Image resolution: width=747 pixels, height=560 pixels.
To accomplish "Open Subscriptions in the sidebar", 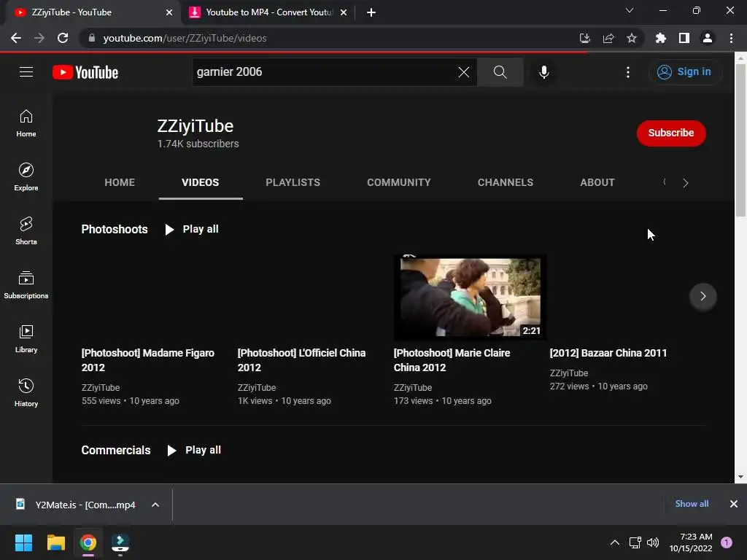I will (x=26, y=285).
